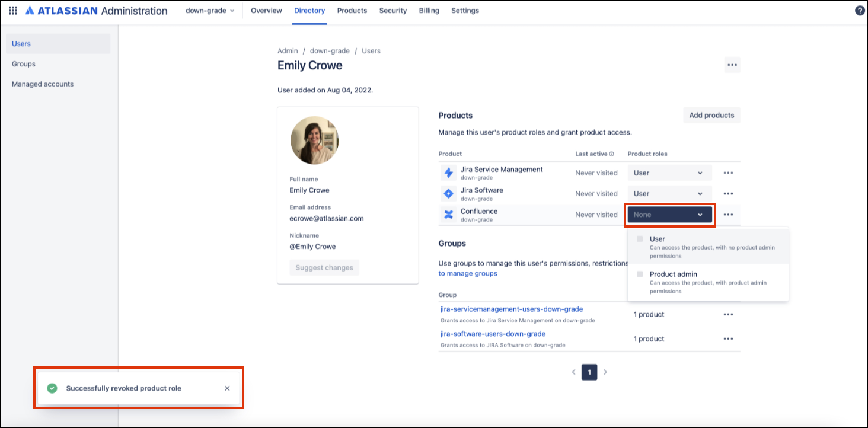Click the Jira Service Management product icon

pos(449,173)
